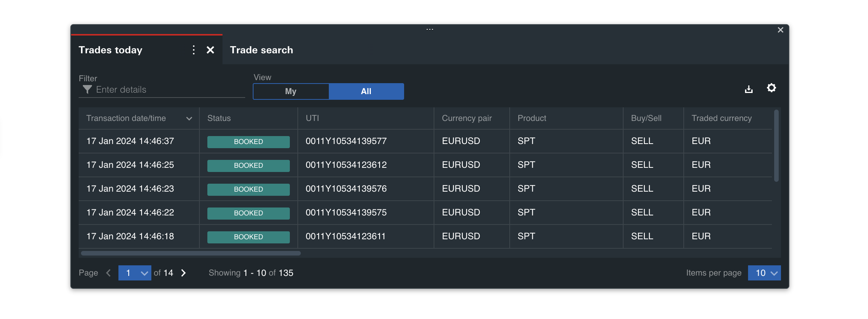Switch view to My trades
The image size is (868, 319).
291,91
